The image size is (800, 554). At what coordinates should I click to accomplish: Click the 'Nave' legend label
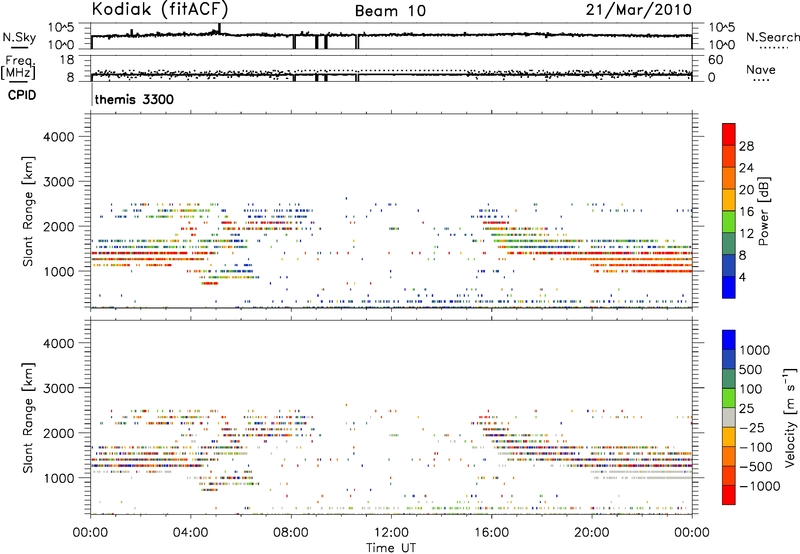coord(761,69)
